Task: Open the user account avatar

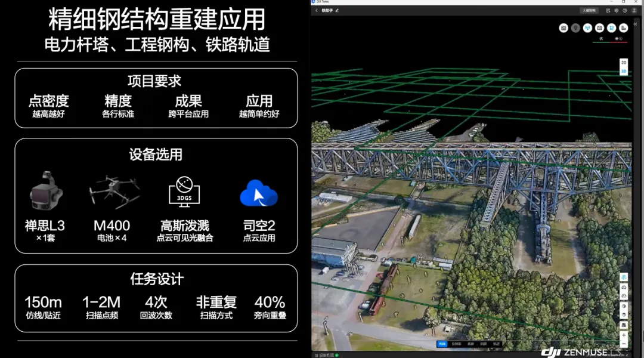Action: [634, 10]
